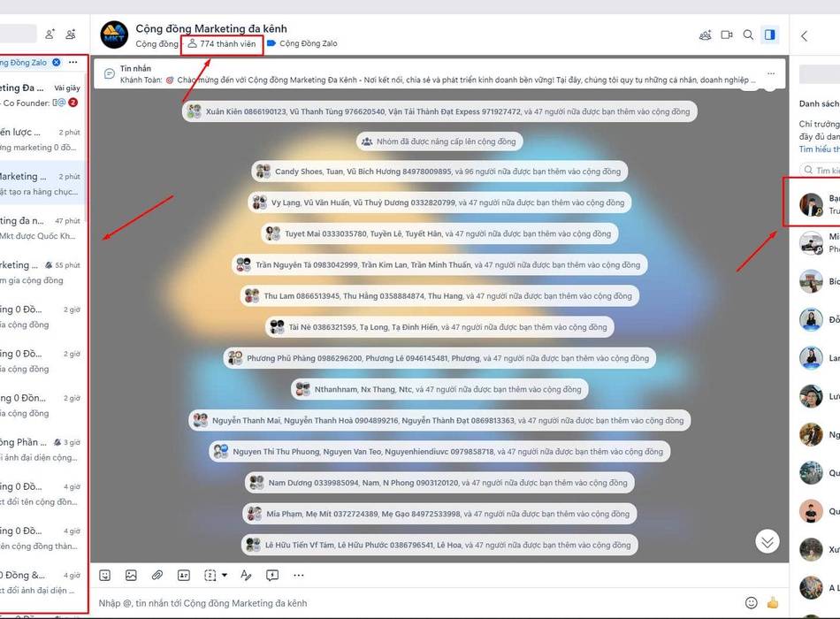Remove the Cộng Đồng Zalo filter tag

coord(57,62)
